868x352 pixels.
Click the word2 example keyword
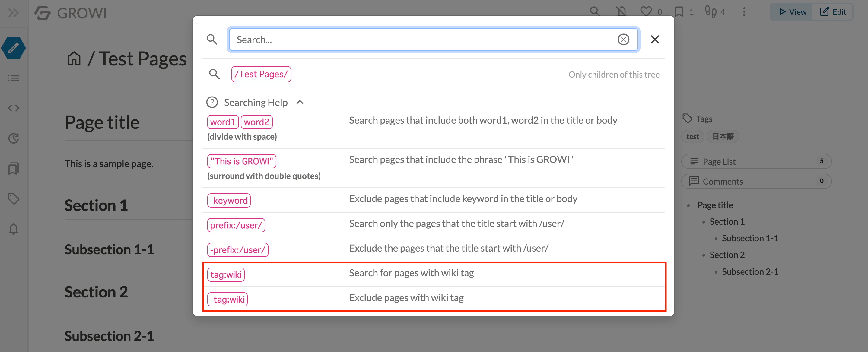[256, 122]
